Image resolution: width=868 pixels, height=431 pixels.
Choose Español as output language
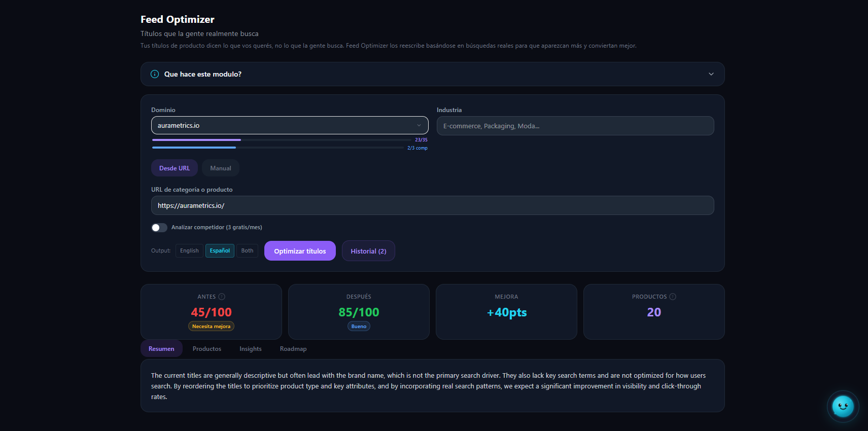[220, 250]
